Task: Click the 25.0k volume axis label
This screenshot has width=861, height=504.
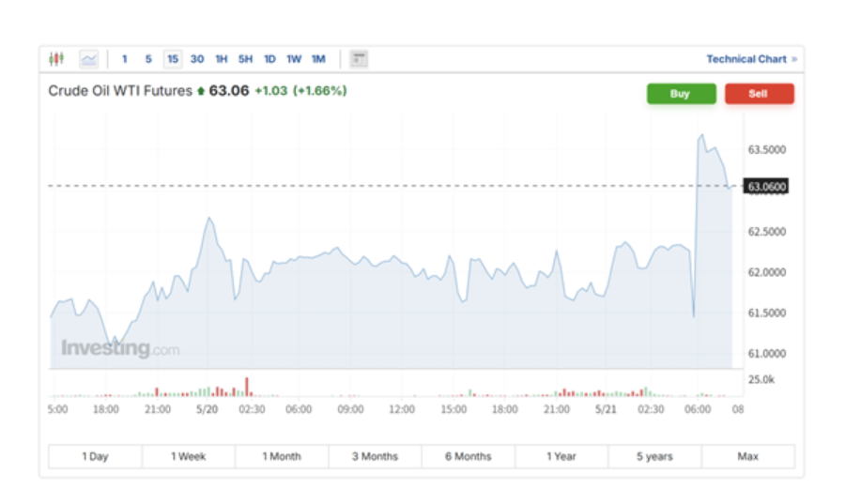Action: pyautogui.click(x=761, y=379)
